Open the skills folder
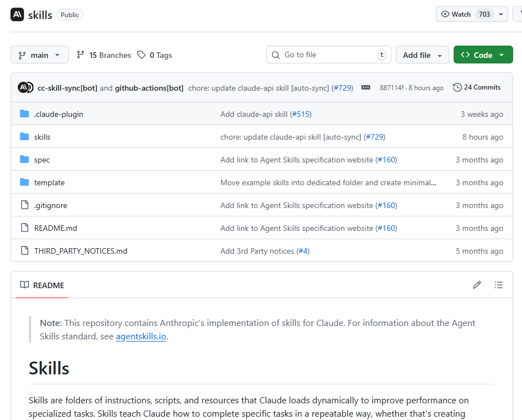The image size is (522, 420). [42, 137]
